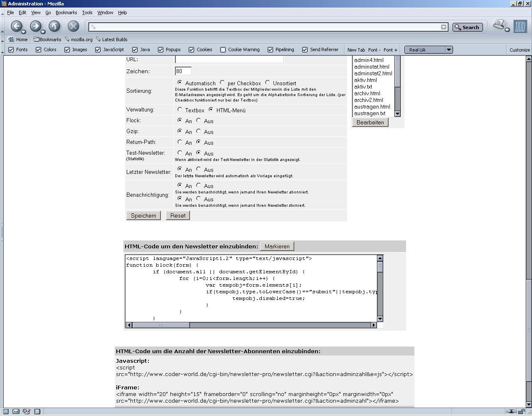This screenshot has height=416, width=532.
Task: Toggle the Colors checkbox
Action: 39,50
